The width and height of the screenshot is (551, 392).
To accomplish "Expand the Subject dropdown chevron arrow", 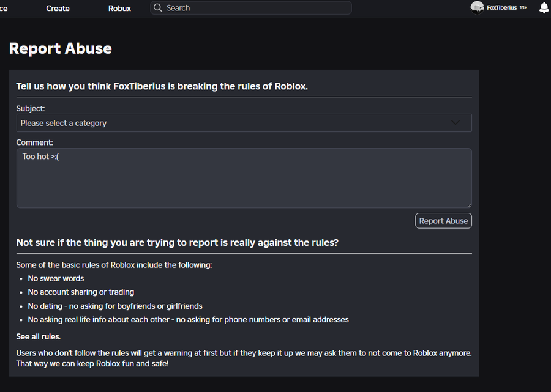I will pos(455,123).
